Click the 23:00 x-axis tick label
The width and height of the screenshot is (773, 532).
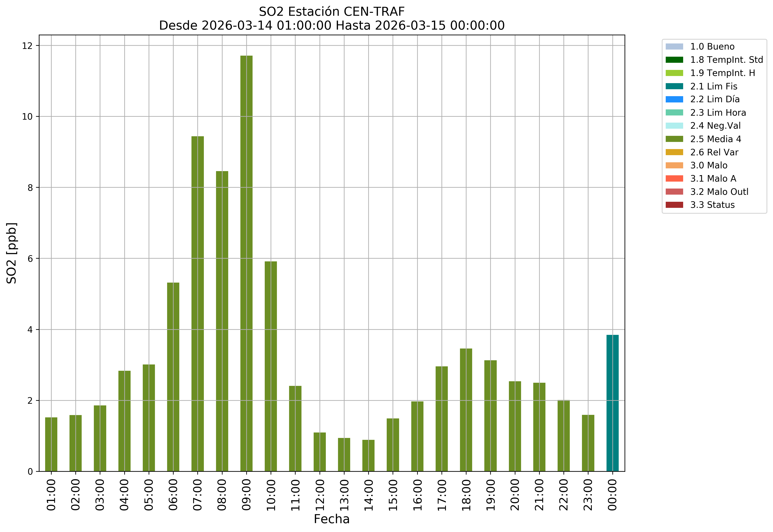click(x=588, y=495)
